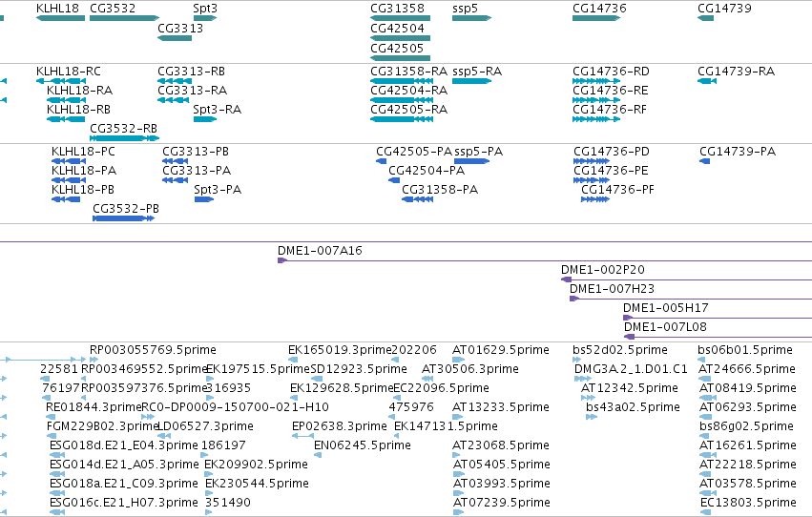This screenshot has width=812, height=517.
Task: Select the DME1-002P20 clone
Action: click(x=686, y=279)
